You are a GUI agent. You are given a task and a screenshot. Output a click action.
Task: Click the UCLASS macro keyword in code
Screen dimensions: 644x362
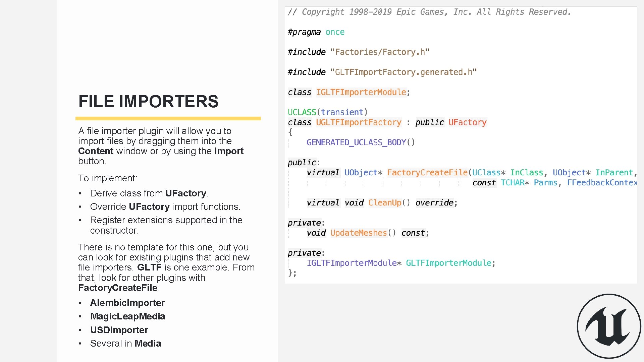click(302, 112)
